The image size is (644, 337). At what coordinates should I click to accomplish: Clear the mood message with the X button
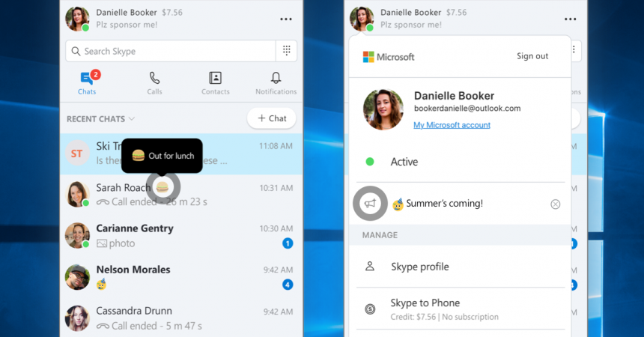[x=556, y=204]
